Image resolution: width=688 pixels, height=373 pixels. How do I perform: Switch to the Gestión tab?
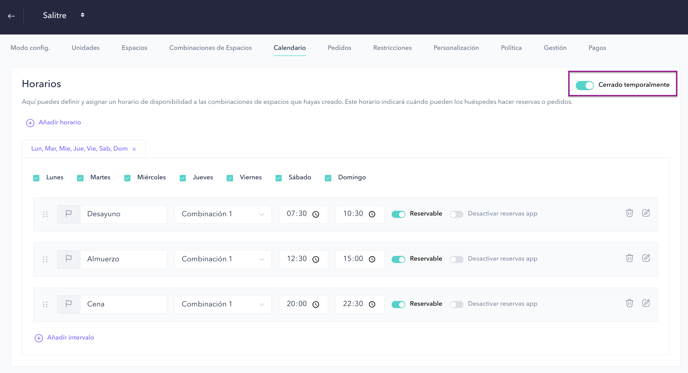[555, 48]
